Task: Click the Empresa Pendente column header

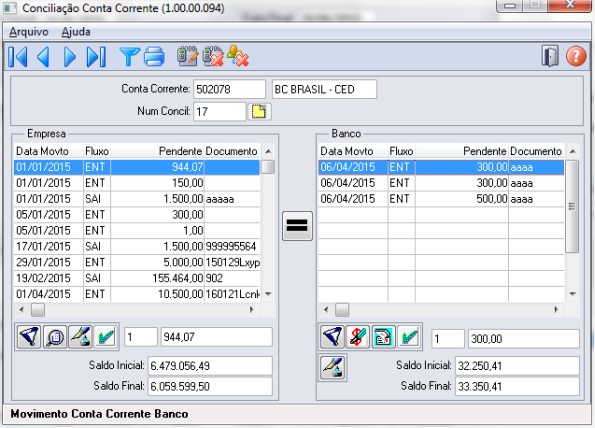Action: point(157,151)
